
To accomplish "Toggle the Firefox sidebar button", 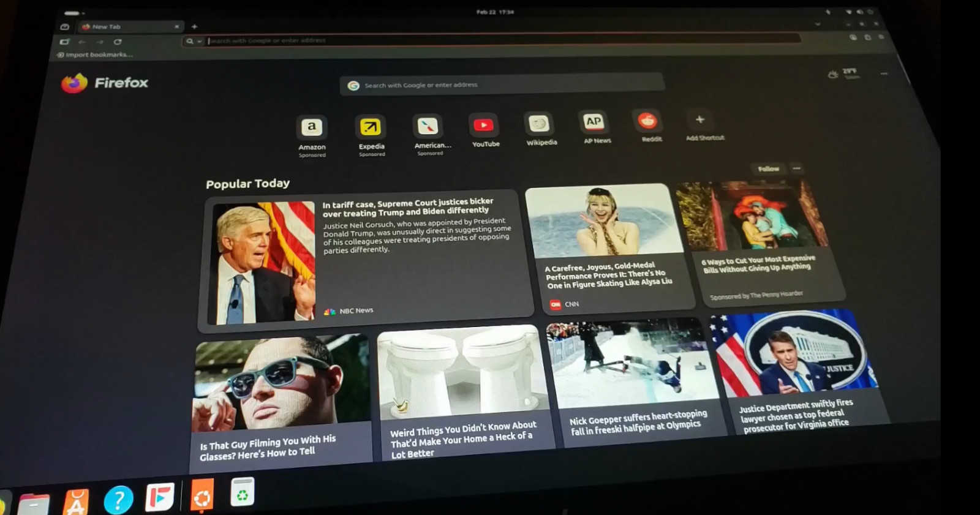I will click(64, 42).
